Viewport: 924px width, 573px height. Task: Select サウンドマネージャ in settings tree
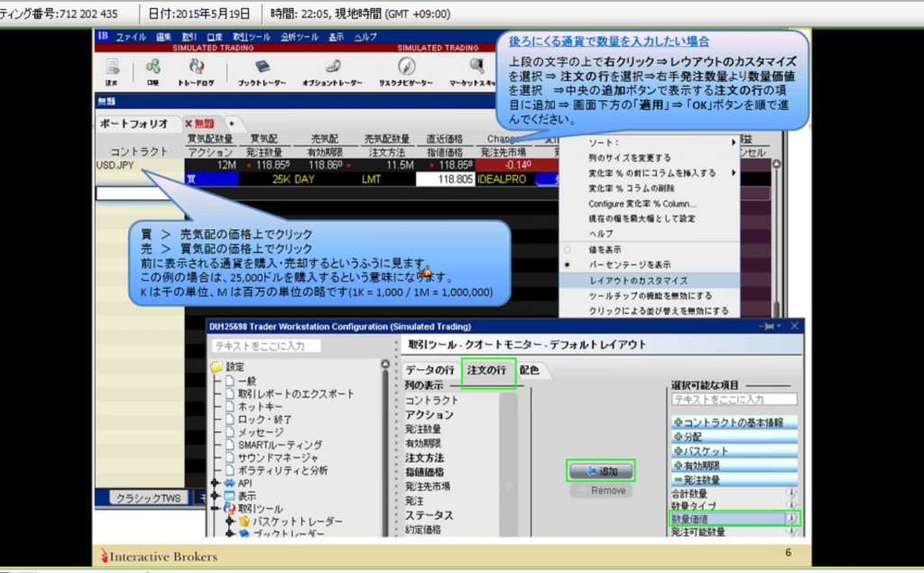coord(278,457)
